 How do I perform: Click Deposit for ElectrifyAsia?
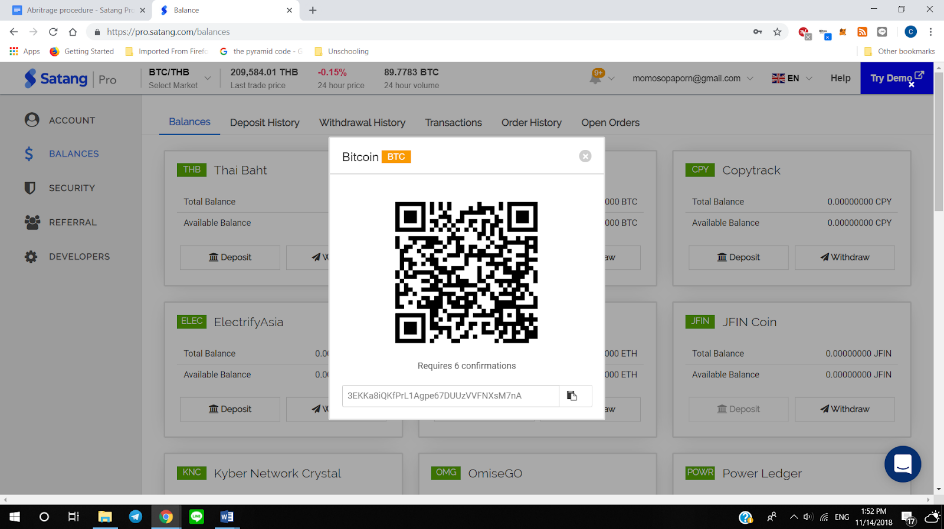click(x=230, y=409)
